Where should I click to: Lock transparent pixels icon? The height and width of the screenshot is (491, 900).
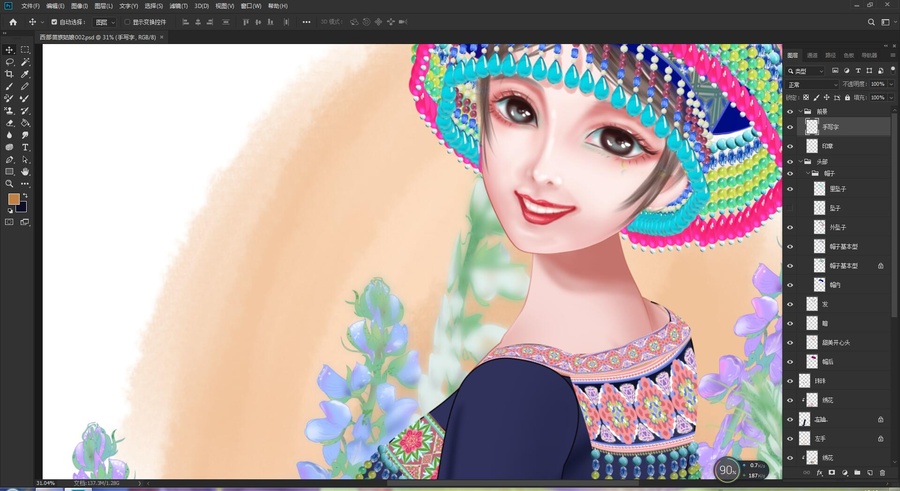806,98
